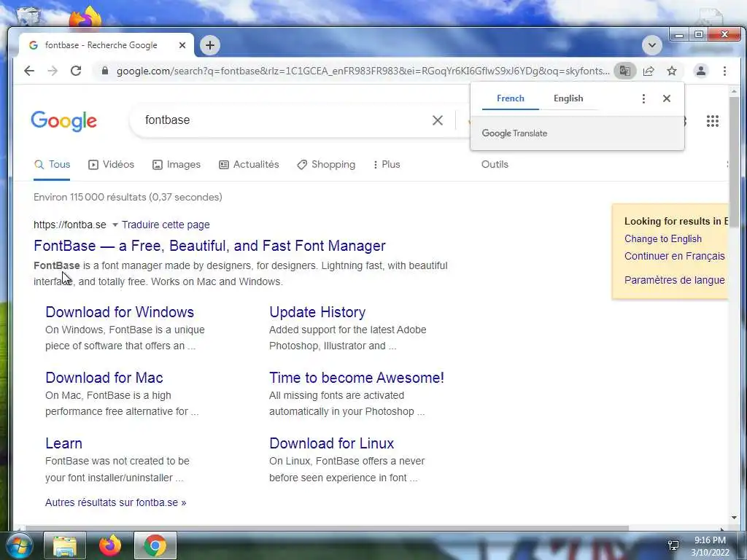Click the address bar URL
The image size is (747, 560).
(363, 71)
